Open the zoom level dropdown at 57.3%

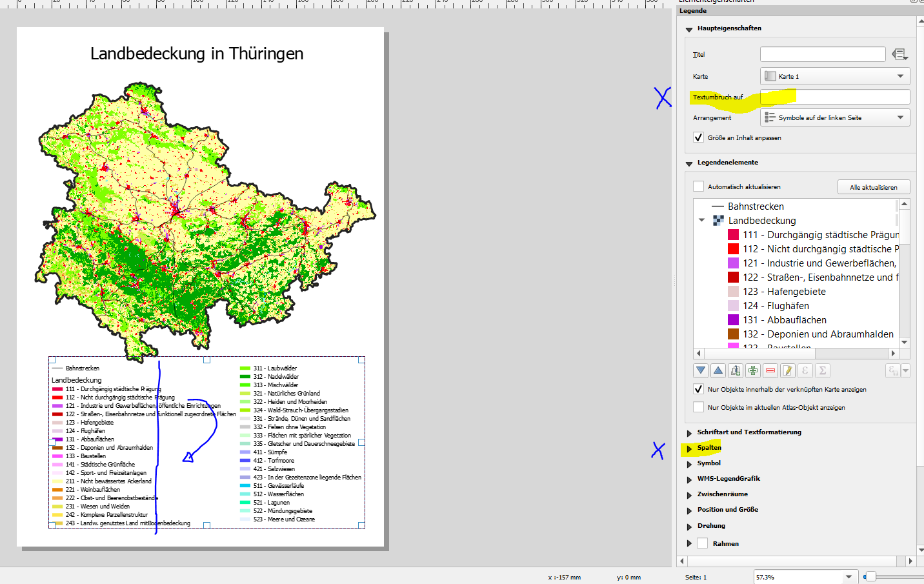pyautogui.click(x=849, y=577)
